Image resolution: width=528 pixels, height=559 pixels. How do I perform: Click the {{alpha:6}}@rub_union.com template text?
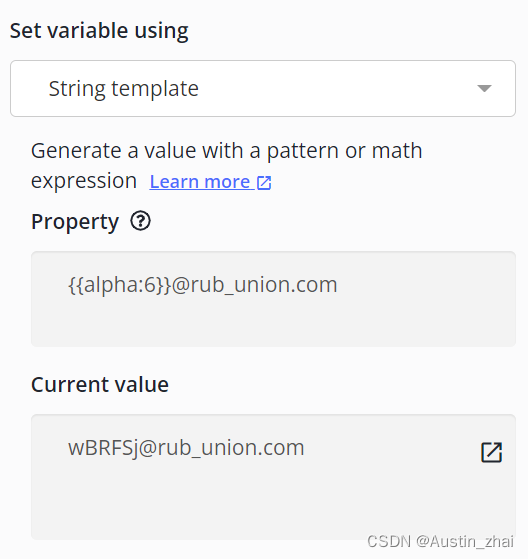click(x=203, y=285)
